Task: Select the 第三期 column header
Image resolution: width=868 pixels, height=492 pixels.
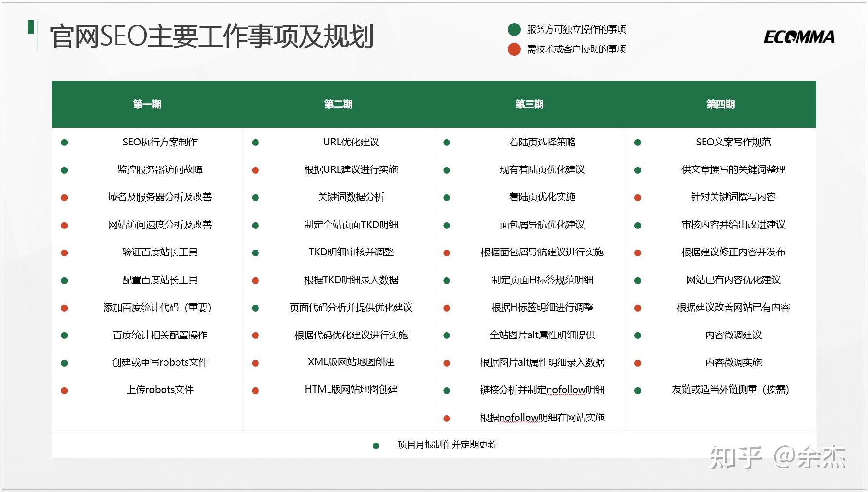Action: (529, 104)
